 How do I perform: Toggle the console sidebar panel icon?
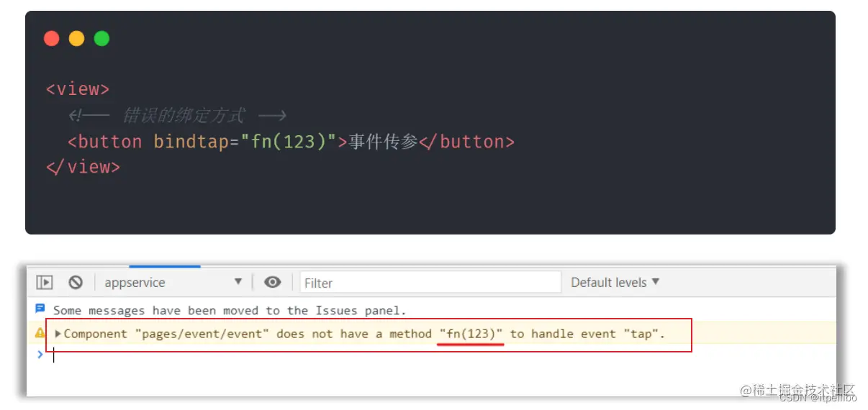click(x=45, y=283)
